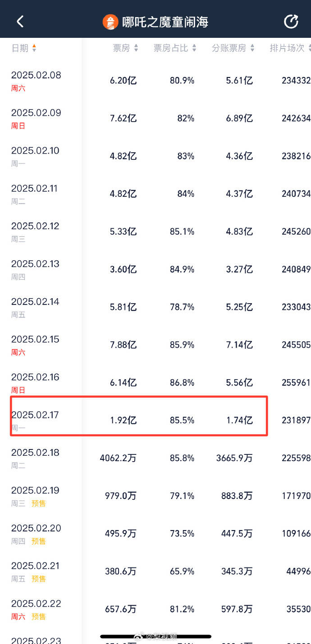Sort by 票房 column arrows
The width and height of the screenshot is (311, 644).
[x=136, y=48]
